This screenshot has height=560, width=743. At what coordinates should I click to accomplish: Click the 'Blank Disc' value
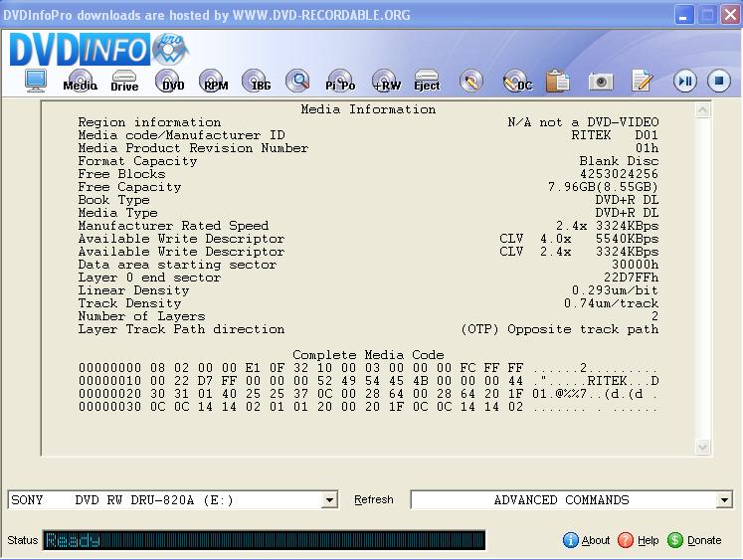(619, 161)
